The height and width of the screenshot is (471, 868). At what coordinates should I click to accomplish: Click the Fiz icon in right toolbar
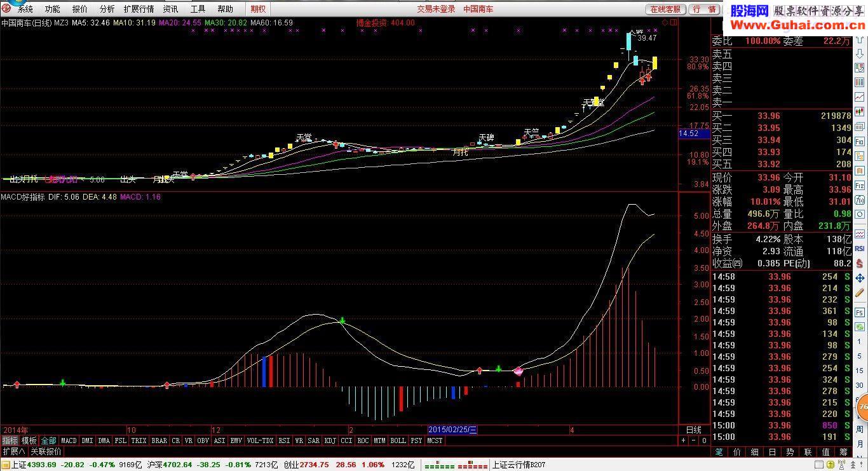(860, 186)
